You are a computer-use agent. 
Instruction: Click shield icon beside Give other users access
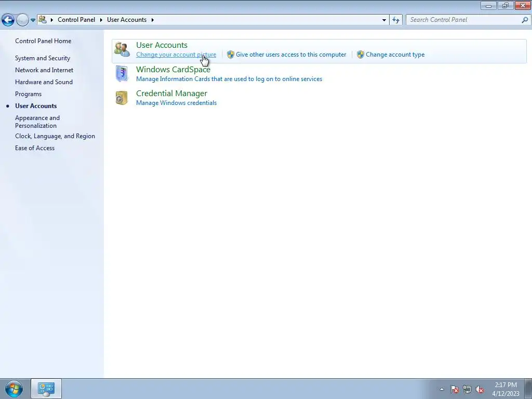tap(230, 55)
